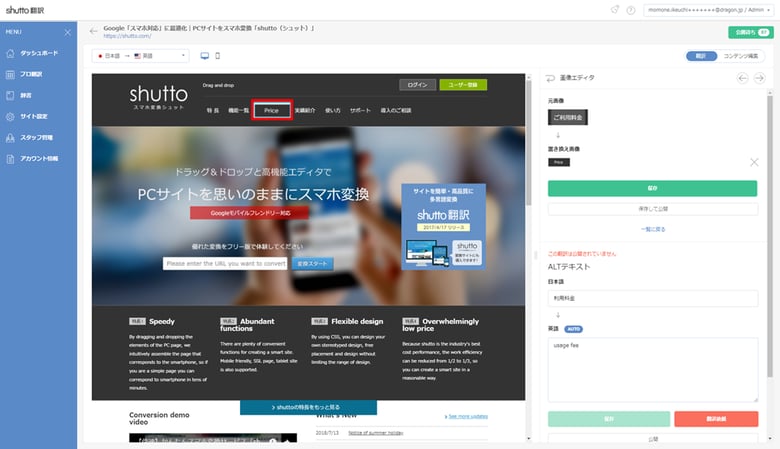Screen dimensions: 780x449
Task: Close the MENU sidebar with the X
Action: point(68,32)
